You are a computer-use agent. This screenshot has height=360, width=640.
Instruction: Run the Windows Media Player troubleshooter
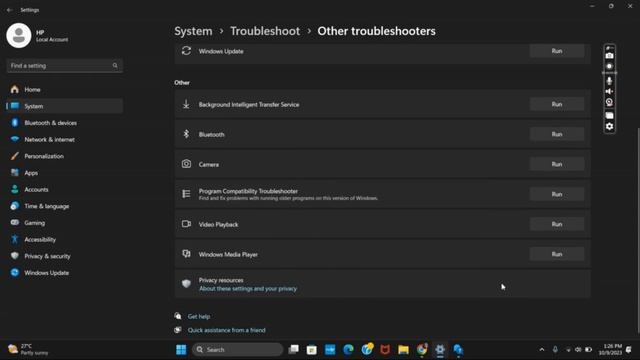pyautogui.click(x=557, y=254)
